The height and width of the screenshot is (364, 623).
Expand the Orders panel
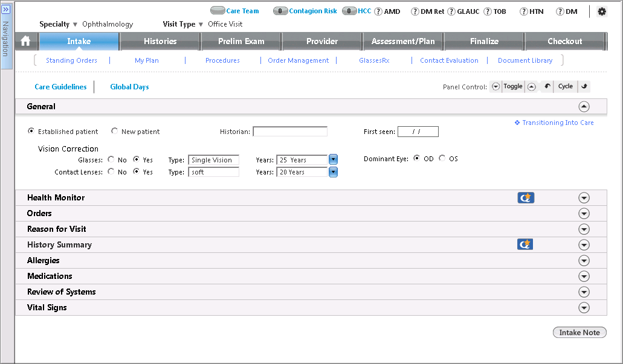click(584, 214)
